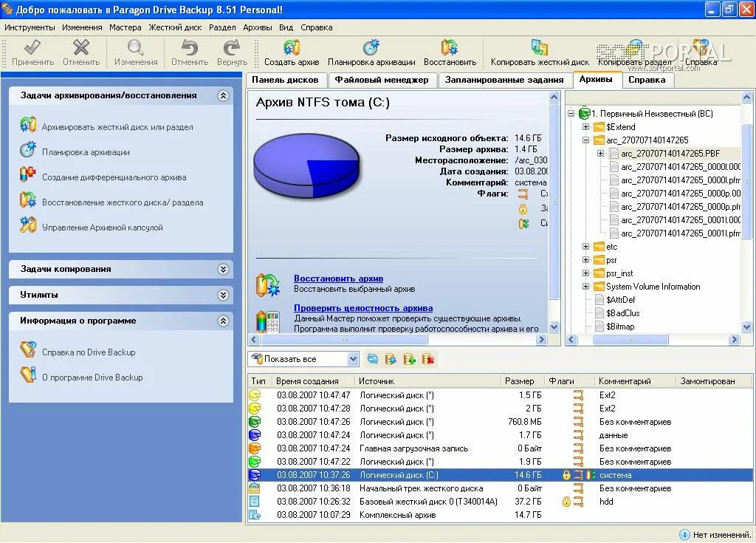Viewport: 756px width, 543px height.
Task: Click the green plus add archive icon
Action: click(409, 358)
